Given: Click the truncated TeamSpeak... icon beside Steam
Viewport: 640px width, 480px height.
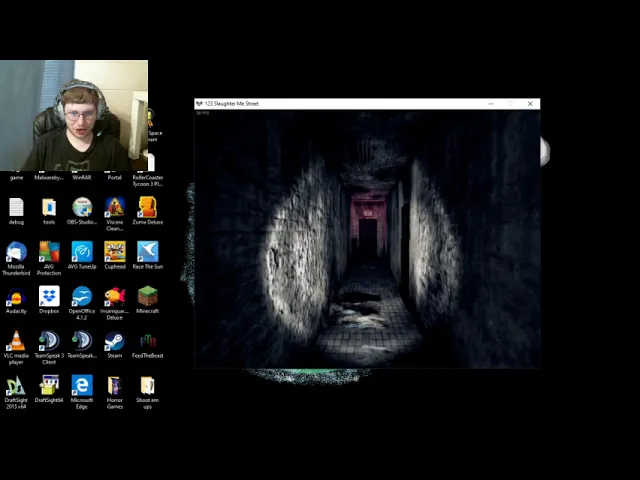Looking at the screenshot, I should tap(82, 341).
